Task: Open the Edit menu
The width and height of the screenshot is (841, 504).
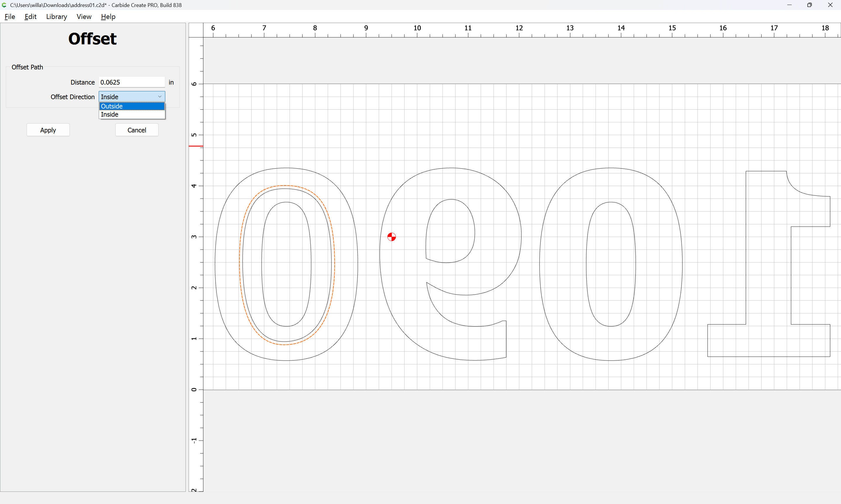Action: (30, 17)
